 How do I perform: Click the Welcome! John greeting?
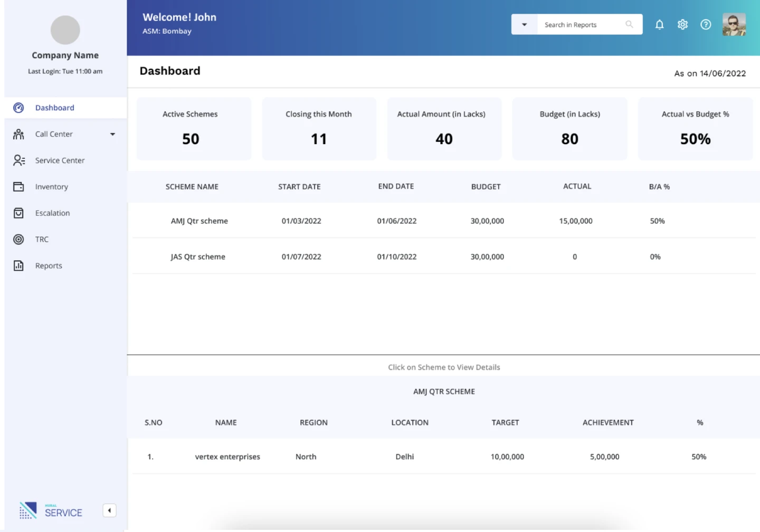(179, 17)
